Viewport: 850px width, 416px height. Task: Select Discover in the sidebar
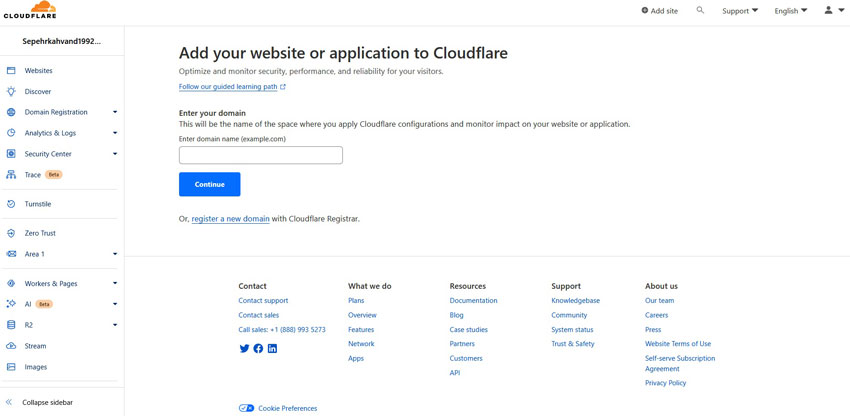[38, 92]
